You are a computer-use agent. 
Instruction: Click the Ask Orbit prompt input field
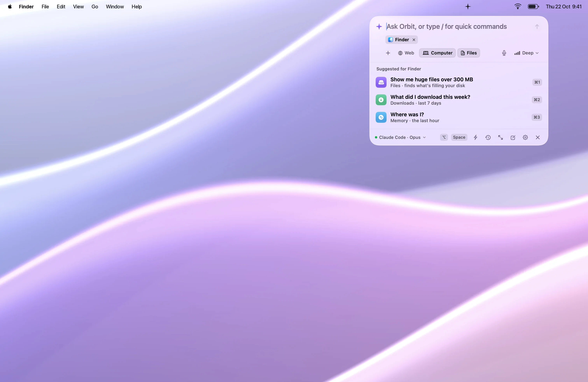coord(458,26)
